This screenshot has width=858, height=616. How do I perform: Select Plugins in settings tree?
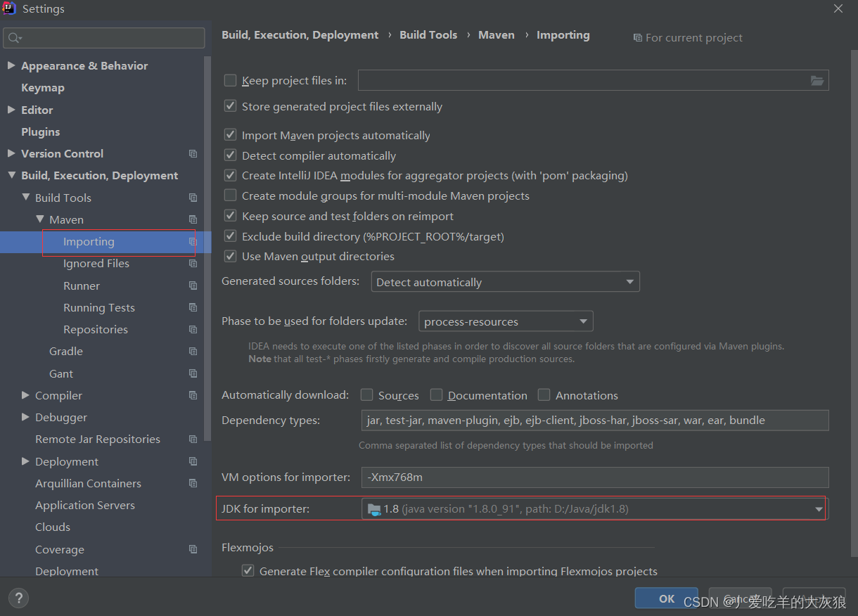[x=41, y=131]
